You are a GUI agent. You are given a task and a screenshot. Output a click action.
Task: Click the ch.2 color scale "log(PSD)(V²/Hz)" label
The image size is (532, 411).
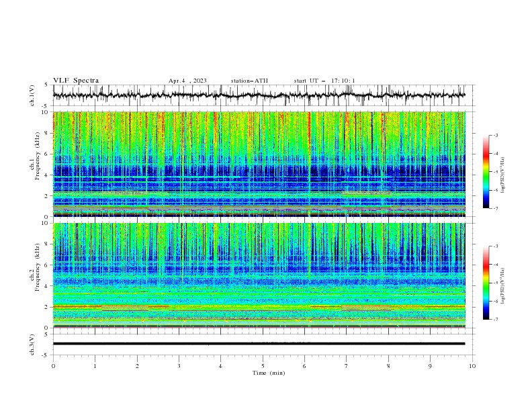coord(503,286)
